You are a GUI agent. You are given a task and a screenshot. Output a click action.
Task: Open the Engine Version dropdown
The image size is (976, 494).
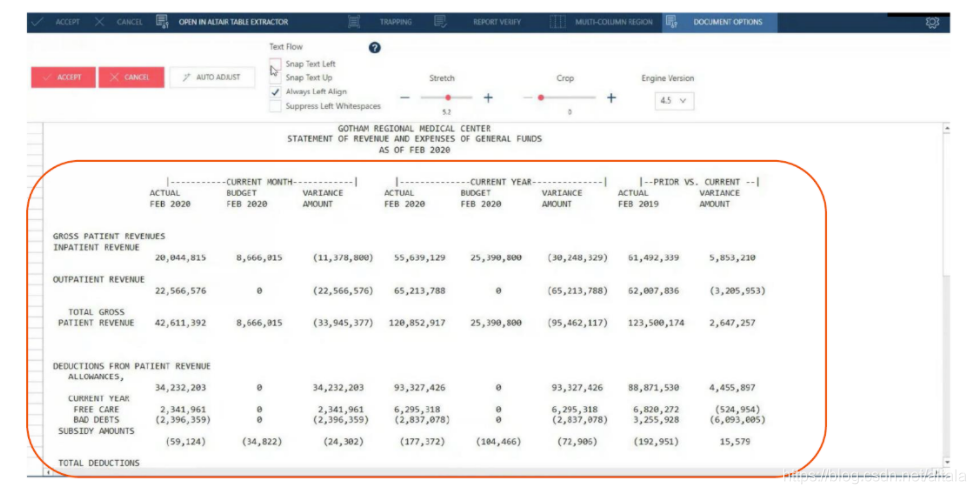674,101
